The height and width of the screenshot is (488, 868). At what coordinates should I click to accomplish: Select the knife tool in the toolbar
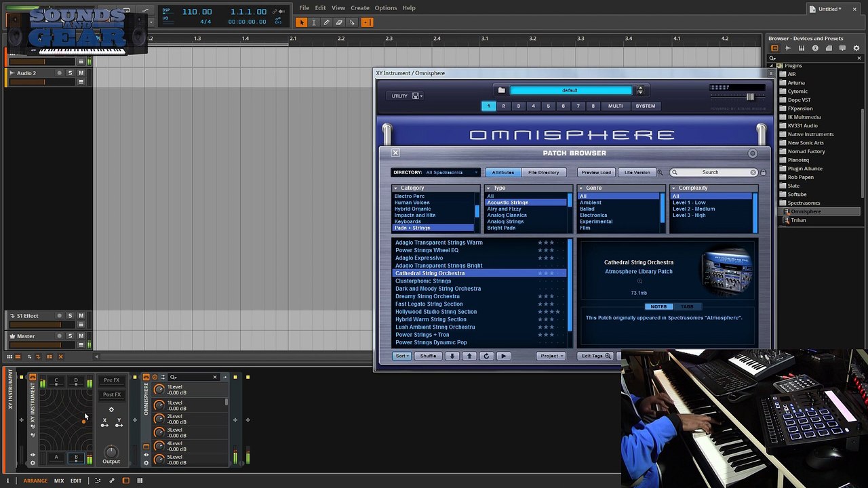click(352, 22)
